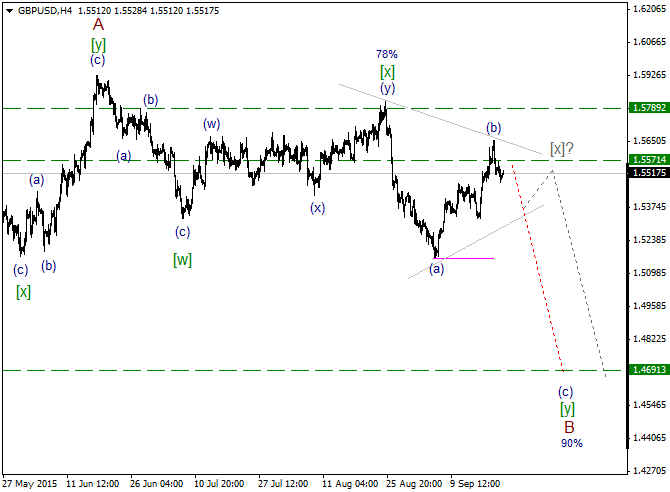Click the 1.52385 price scale value

coord(649,239)
